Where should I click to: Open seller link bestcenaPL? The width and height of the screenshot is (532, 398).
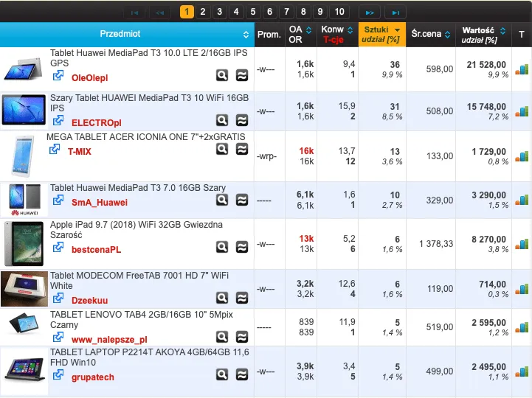[97, 250]
